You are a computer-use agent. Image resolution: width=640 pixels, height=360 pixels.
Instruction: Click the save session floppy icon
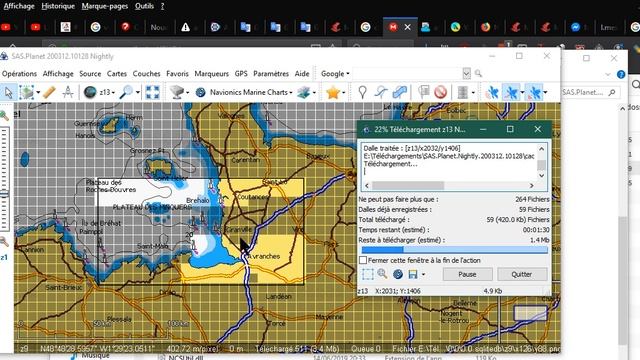click(413, 274)
